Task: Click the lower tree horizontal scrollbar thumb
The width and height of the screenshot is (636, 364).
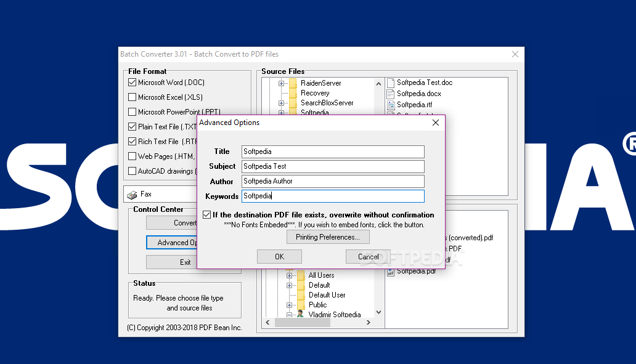Action: point(302,323)
